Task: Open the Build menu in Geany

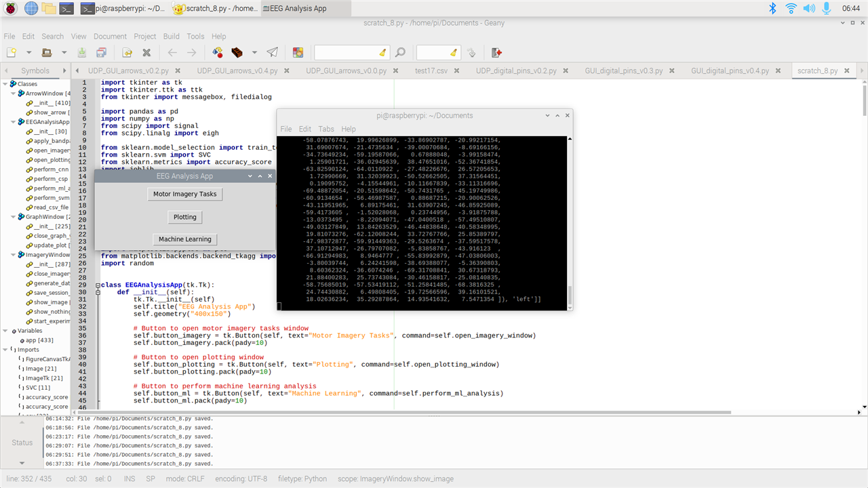Action: point(171,37)
